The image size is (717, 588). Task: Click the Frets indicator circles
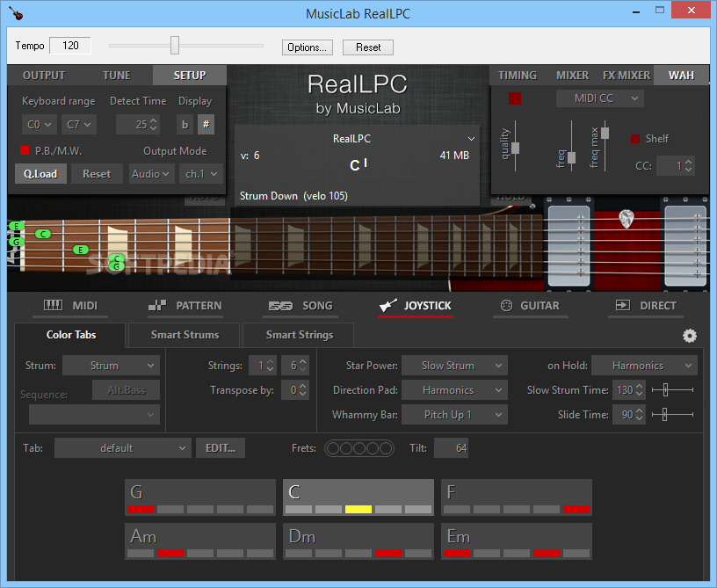(x=359, y=448)
